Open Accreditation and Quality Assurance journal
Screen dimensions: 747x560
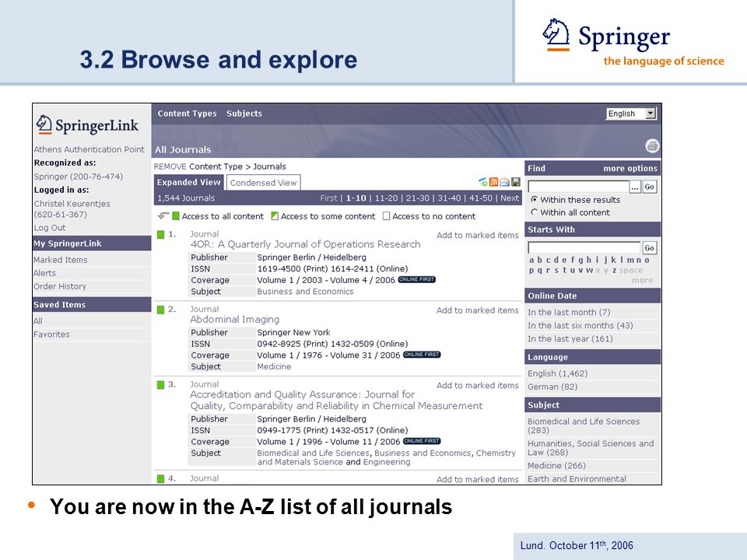tap(336, 400)
